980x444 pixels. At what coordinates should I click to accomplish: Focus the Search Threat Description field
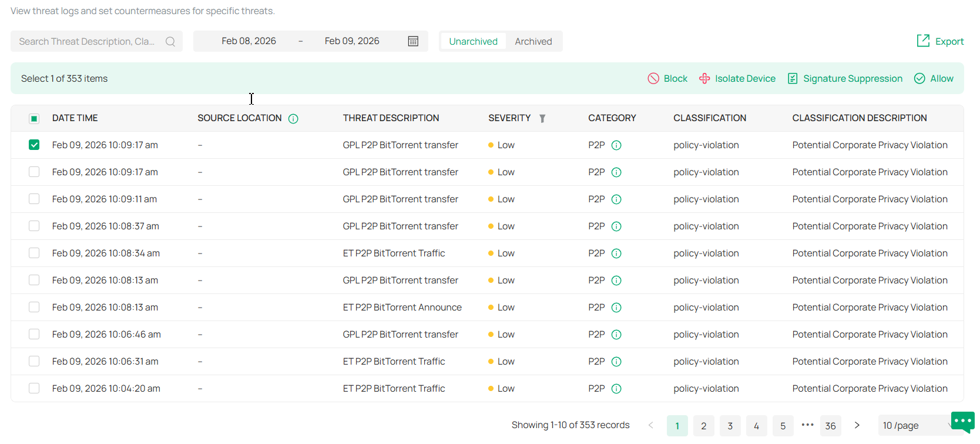click(97, 41)
